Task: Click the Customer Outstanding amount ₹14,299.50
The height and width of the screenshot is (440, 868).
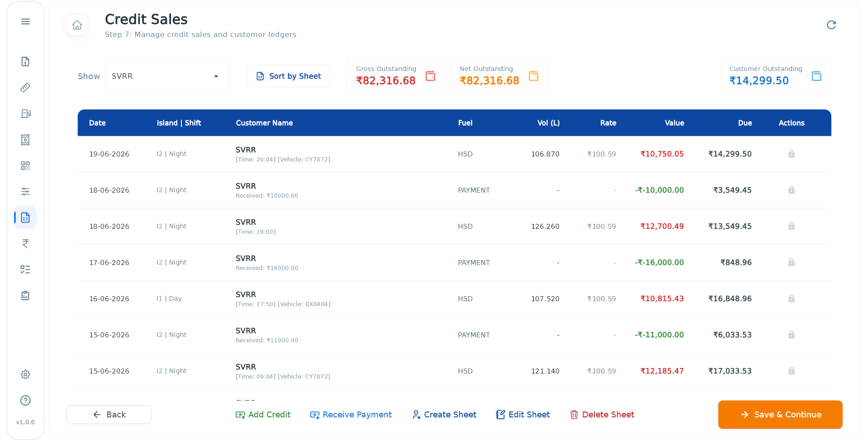Action: [759, 81]
